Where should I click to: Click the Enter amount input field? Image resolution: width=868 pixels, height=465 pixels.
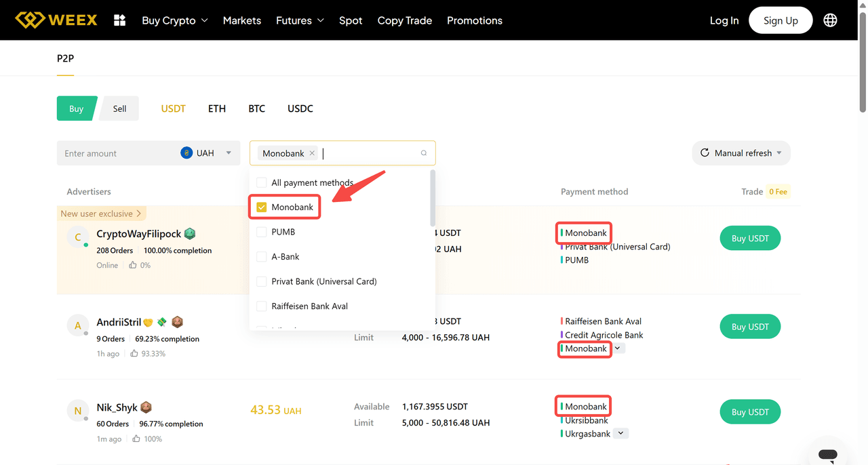pos(115,153)
